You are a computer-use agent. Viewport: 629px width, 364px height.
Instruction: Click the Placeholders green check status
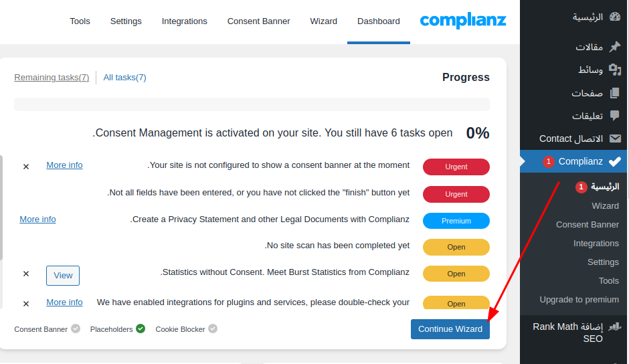tap(141, 329)
